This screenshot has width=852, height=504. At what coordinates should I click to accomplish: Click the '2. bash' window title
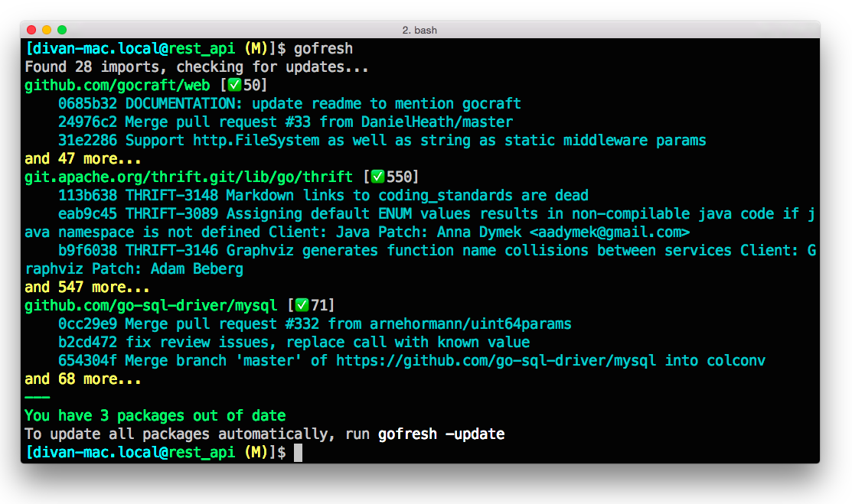[419, 31]
